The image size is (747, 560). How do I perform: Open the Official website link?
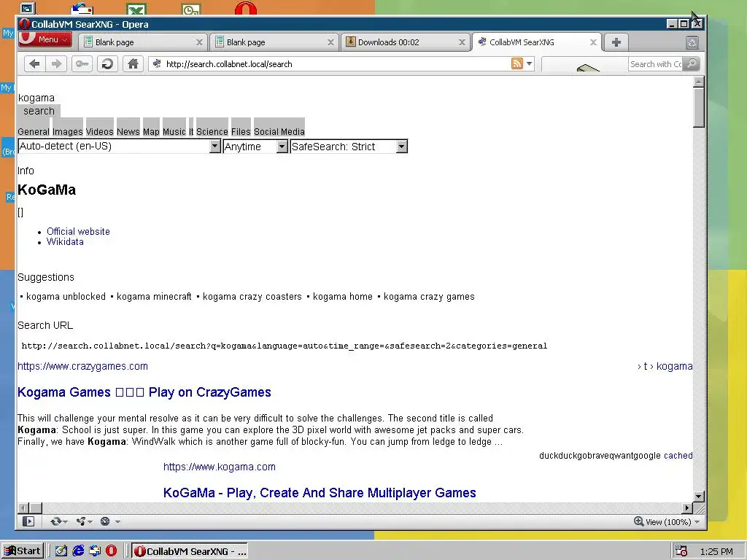tap(78, 231)
